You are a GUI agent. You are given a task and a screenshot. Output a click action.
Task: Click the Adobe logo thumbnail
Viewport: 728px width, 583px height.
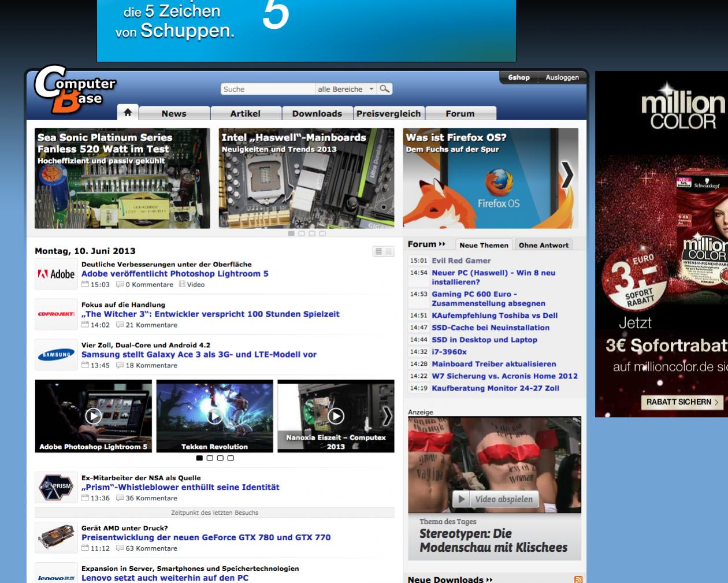click(56, 274)
